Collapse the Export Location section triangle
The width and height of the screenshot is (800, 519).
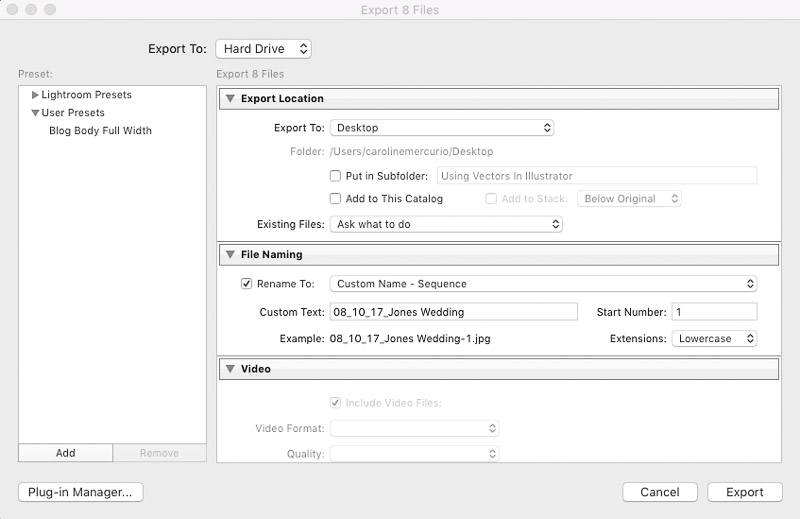230,98
